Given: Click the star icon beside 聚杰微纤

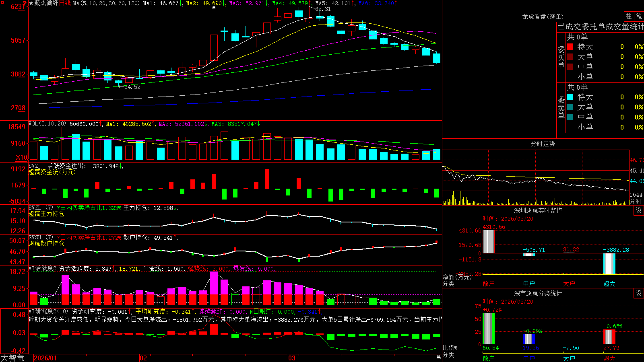Looking at the screenshot, I should 31,3.
